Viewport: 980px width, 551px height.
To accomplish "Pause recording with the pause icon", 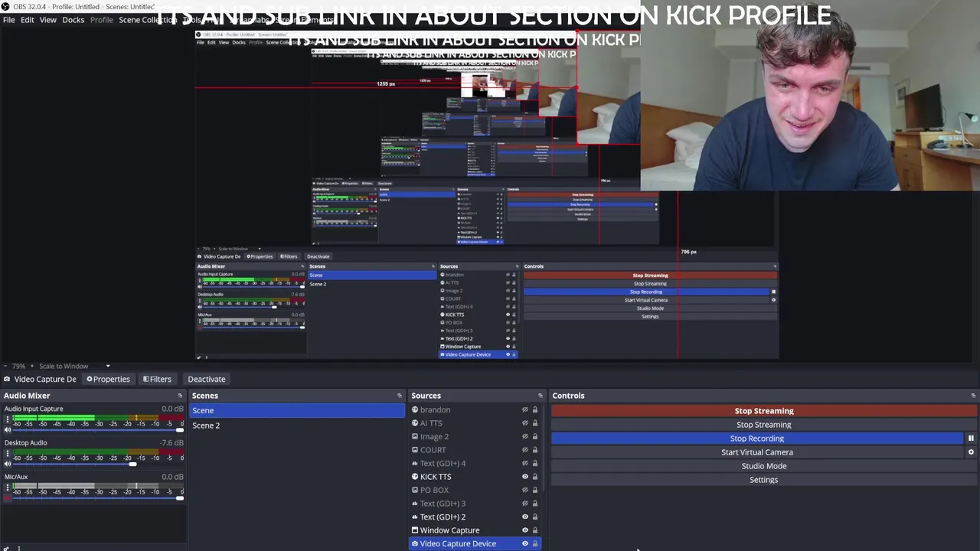I will pyautogui.click(x=971, y=439).
